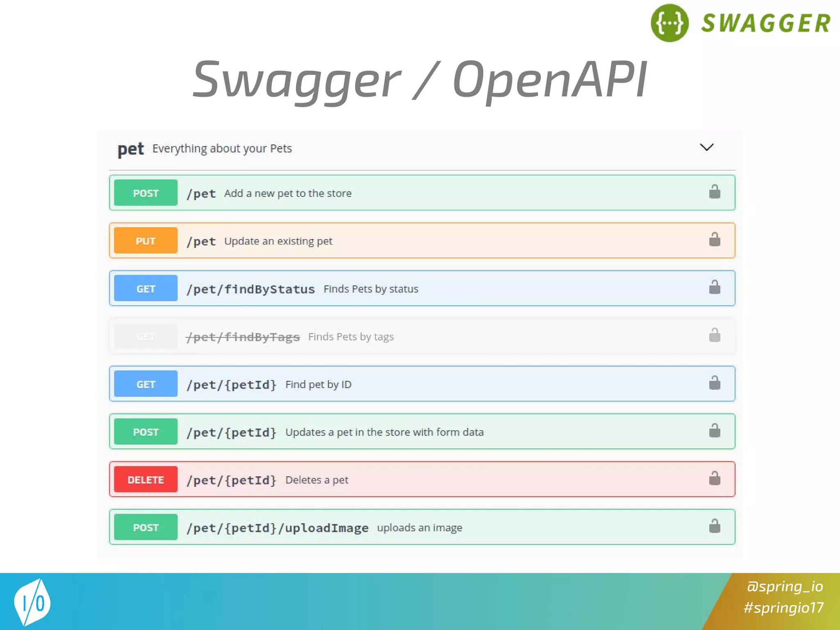Collapse the pet section with the chevron
This screenshot has height=630, width=840.
coord(706,147)
